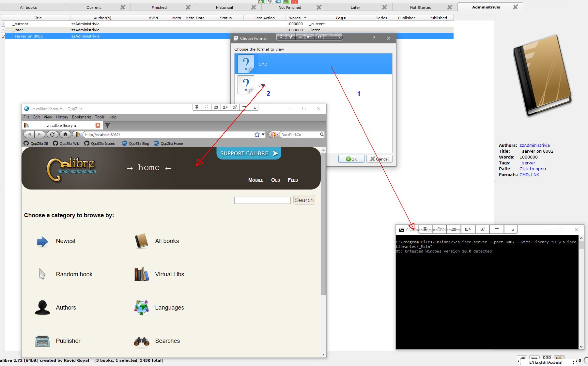Pick the Random book icon

click(x=42, y=274)
